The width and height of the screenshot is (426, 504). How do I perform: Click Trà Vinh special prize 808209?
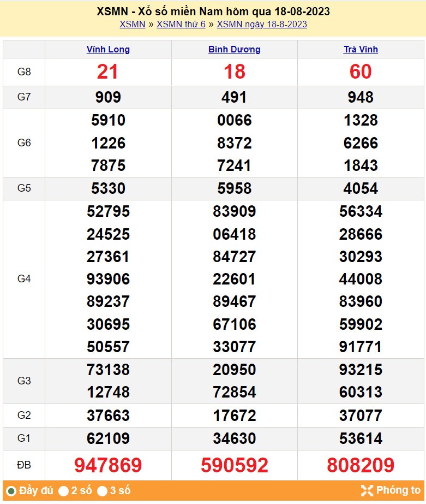coord(361,465)
